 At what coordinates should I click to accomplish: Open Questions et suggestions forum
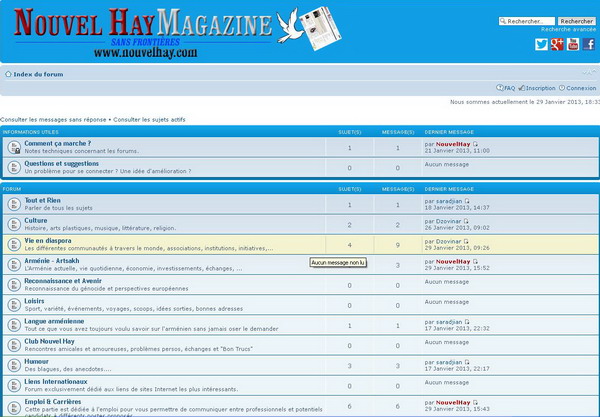click(62, 164)
